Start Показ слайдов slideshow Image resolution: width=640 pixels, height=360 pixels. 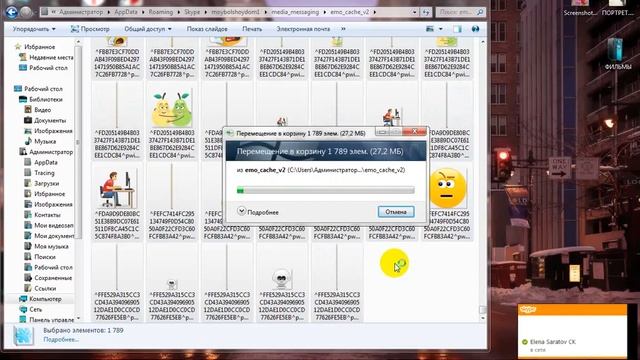207,29
